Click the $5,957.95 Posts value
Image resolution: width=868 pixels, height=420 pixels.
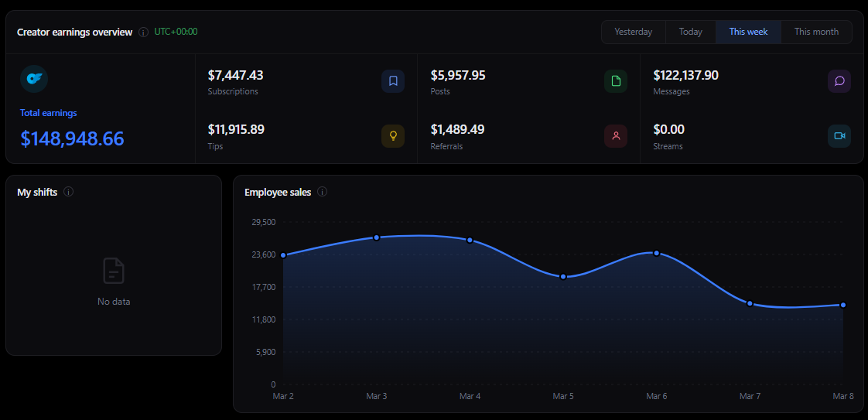(x=458, y=75)
